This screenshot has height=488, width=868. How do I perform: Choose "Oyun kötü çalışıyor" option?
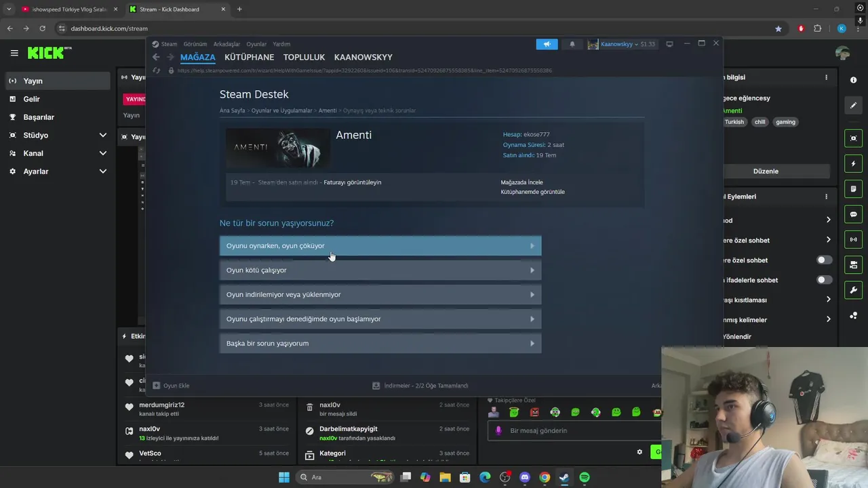tap(380, 270)
